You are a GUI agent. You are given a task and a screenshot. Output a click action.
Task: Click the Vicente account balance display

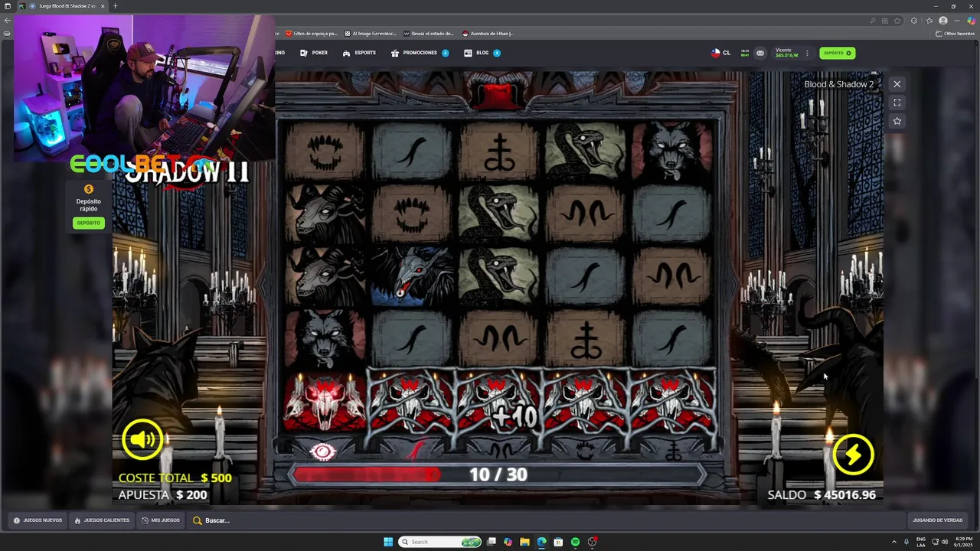(x=786, y=53)
